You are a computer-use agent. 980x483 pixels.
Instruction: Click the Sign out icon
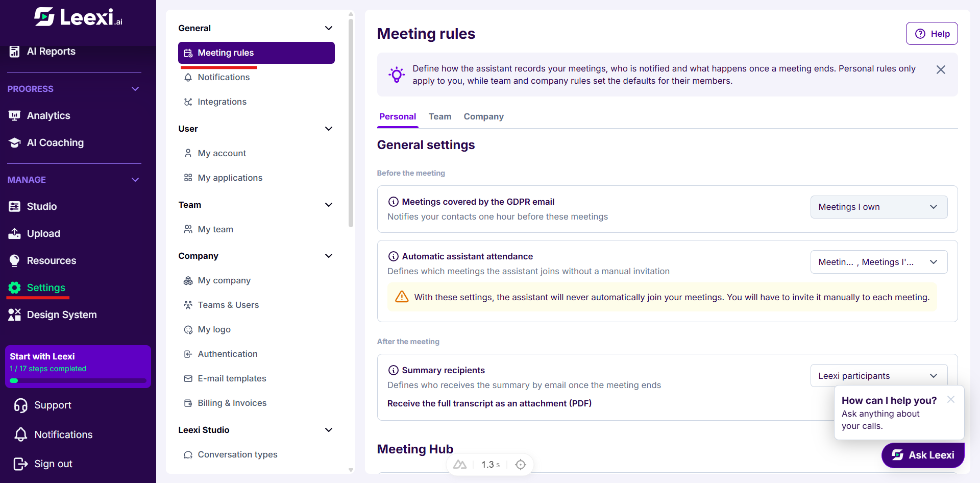(20, 464)
